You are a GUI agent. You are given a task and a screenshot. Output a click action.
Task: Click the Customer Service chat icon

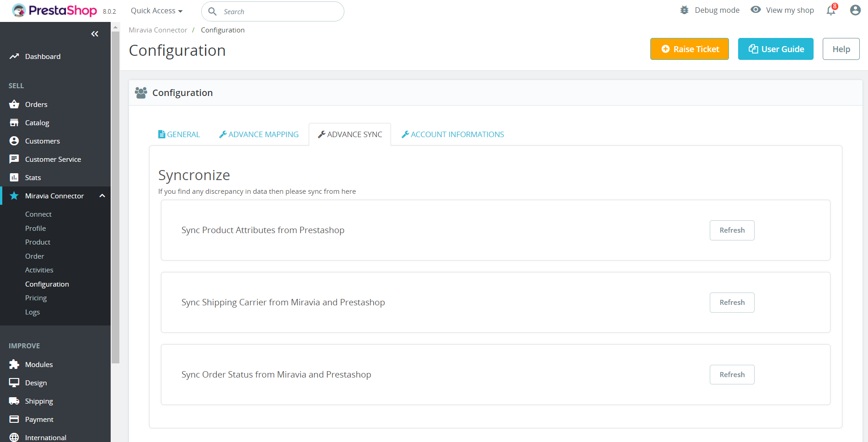coord(14,159)
